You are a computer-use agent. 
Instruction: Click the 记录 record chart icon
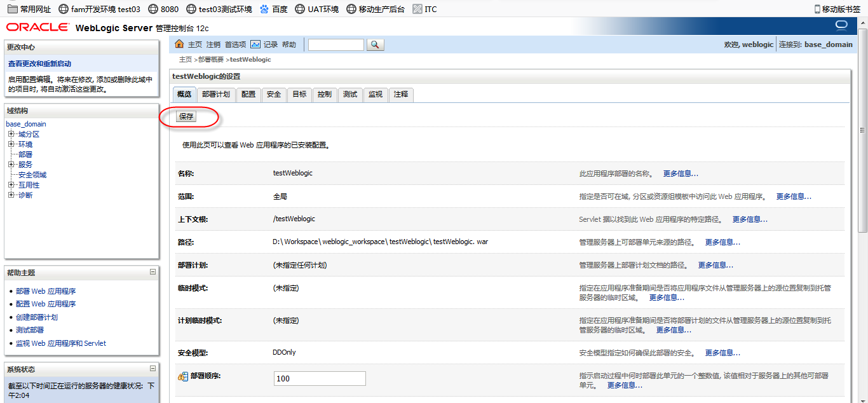click(x=255, y=44)
